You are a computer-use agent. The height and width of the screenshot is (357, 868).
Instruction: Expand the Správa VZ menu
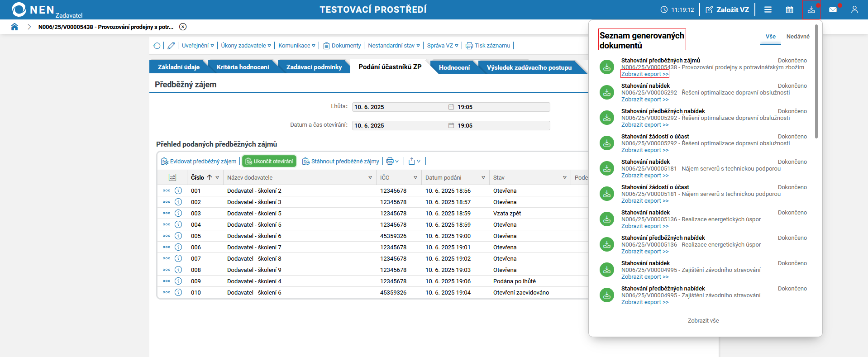point(443,46)
